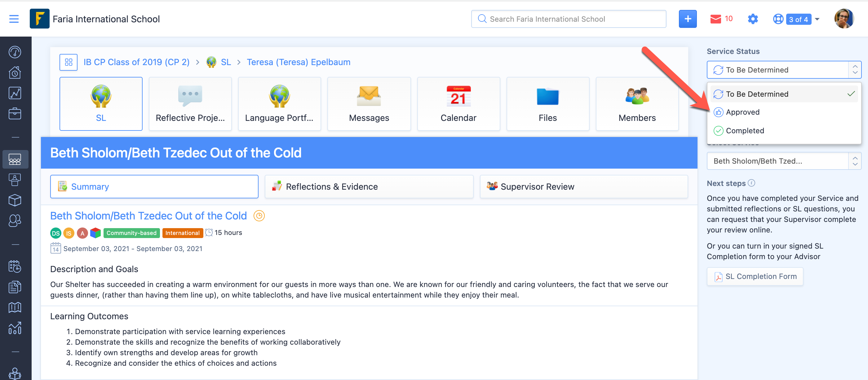Screen dimensions: 868x380
Task: Open Beth Sholom/Beth Tzedec Out of the Cold title link
Action: click(148, 216)
